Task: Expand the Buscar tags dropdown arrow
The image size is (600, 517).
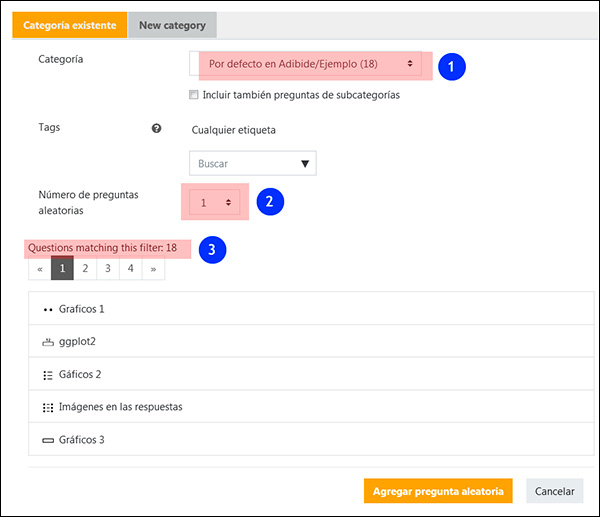Action: (305, 164)
